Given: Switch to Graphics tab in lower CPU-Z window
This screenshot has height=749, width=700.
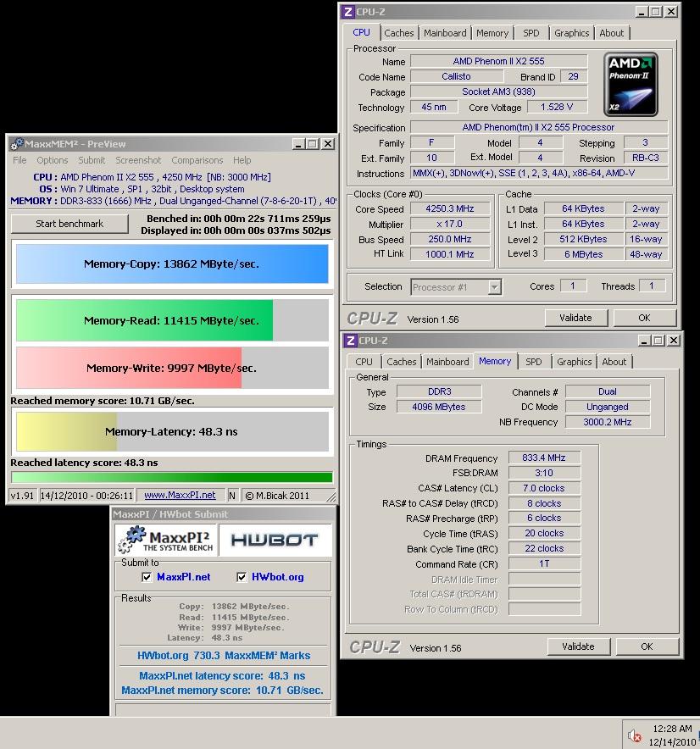Looking at the screenshot, I should pos(574,362).
